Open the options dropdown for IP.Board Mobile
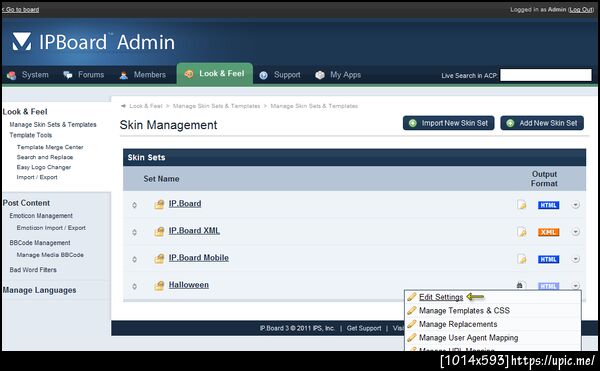 576,259
